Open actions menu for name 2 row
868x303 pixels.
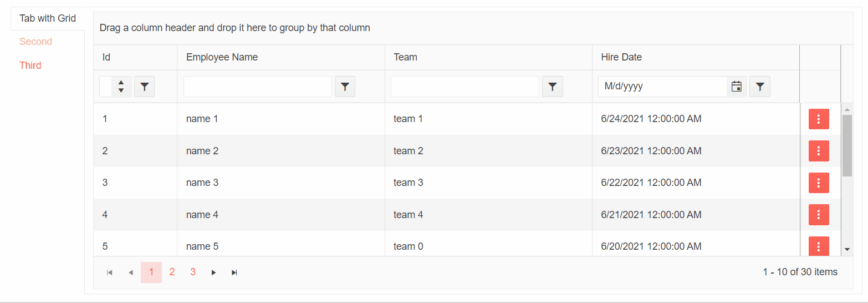point(818,151)
